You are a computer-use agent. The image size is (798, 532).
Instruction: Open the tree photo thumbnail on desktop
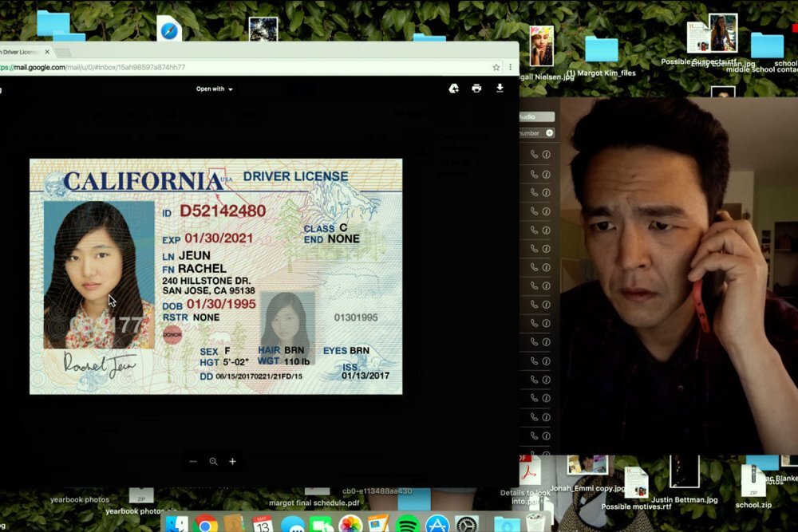pos(263,29)
